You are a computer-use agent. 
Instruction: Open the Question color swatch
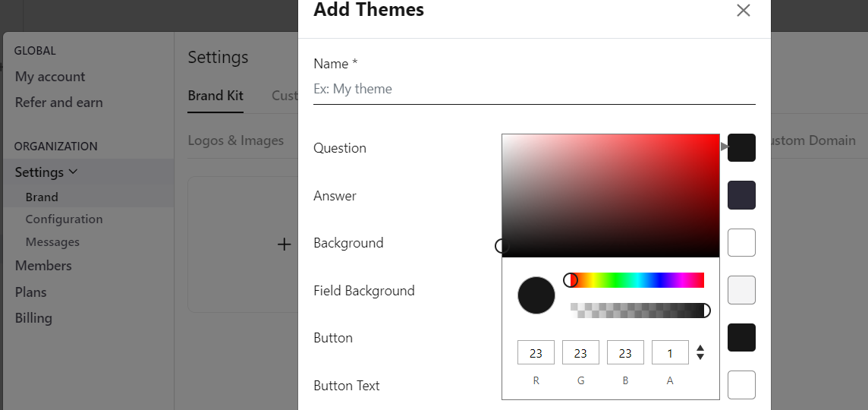click(x=741, y=147)
